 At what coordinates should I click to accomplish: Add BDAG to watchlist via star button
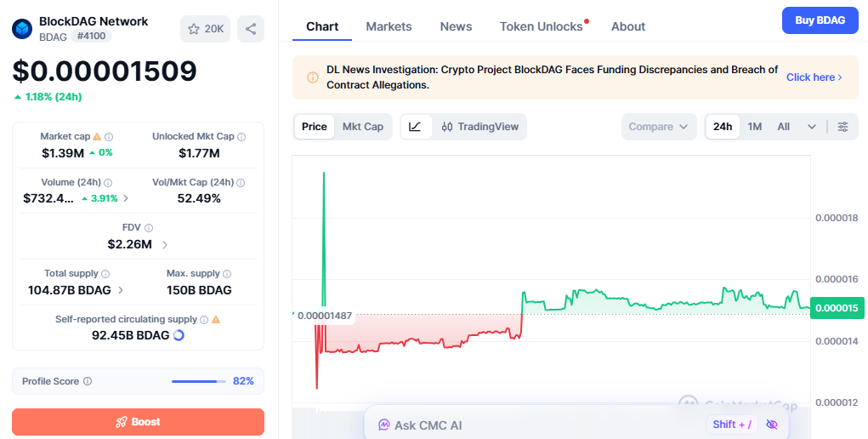tap(206, 29)
